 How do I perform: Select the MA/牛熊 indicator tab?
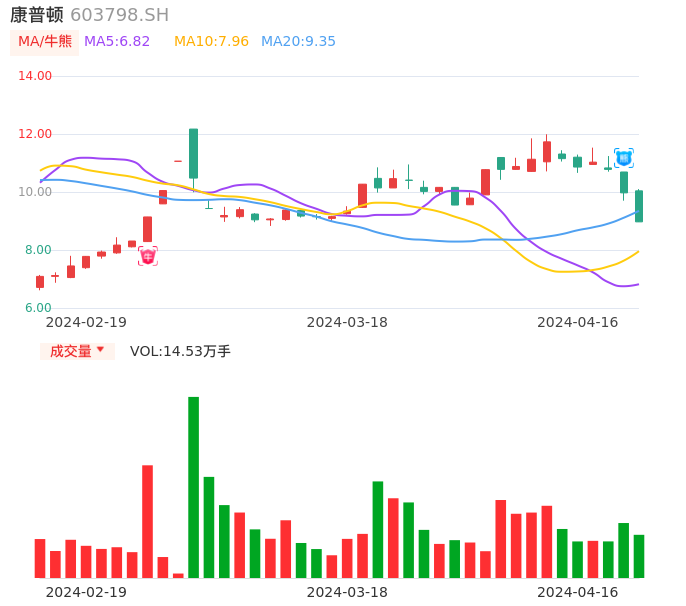tap(45, 42)
